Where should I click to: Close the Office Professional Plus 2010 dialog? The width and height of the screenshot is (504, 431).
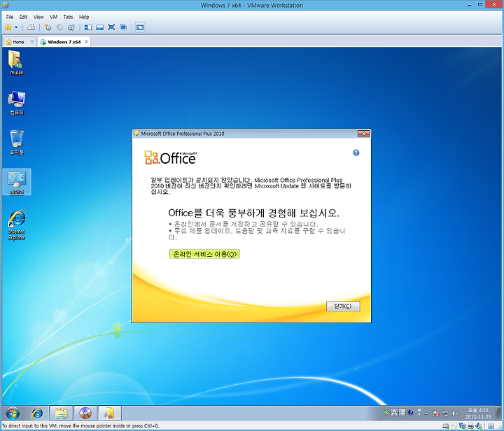[x=363, y=134]
